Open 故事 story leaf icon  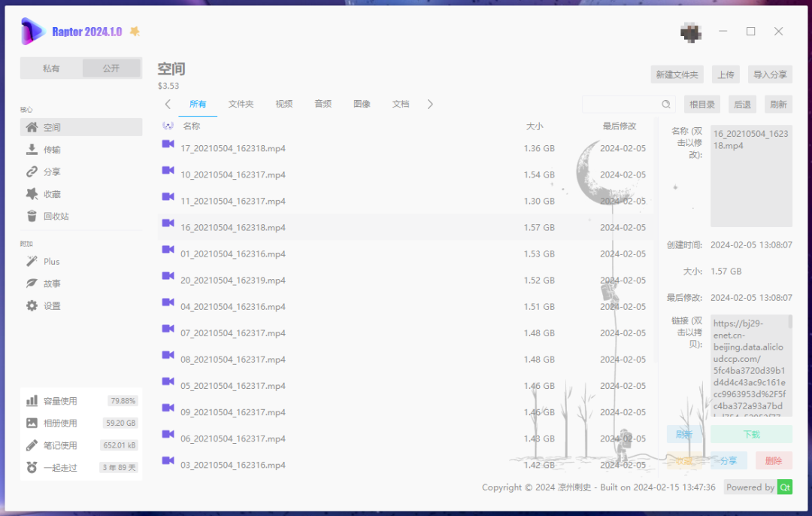coord(32,284)
